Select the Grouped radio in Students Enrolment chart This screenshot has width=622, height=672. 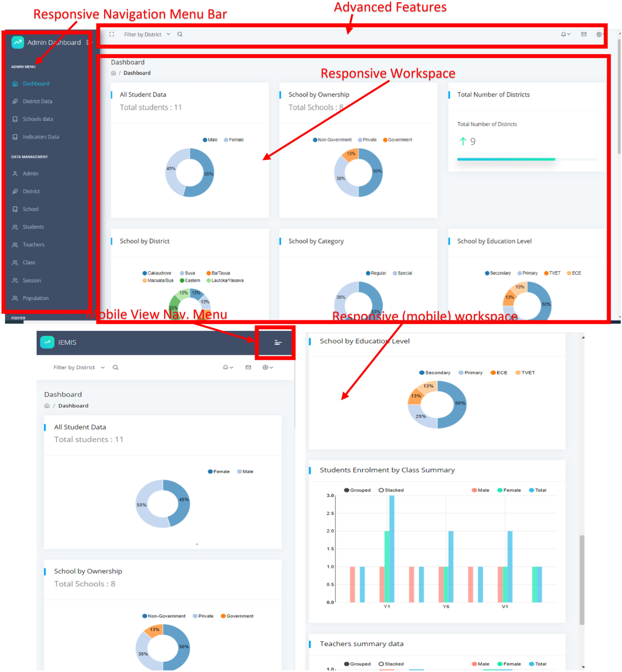(x=358, y=490)
